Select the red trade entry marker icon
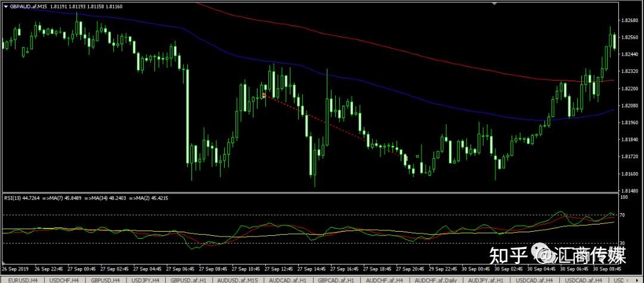The image size is (644, 283). tap(264, 96)
